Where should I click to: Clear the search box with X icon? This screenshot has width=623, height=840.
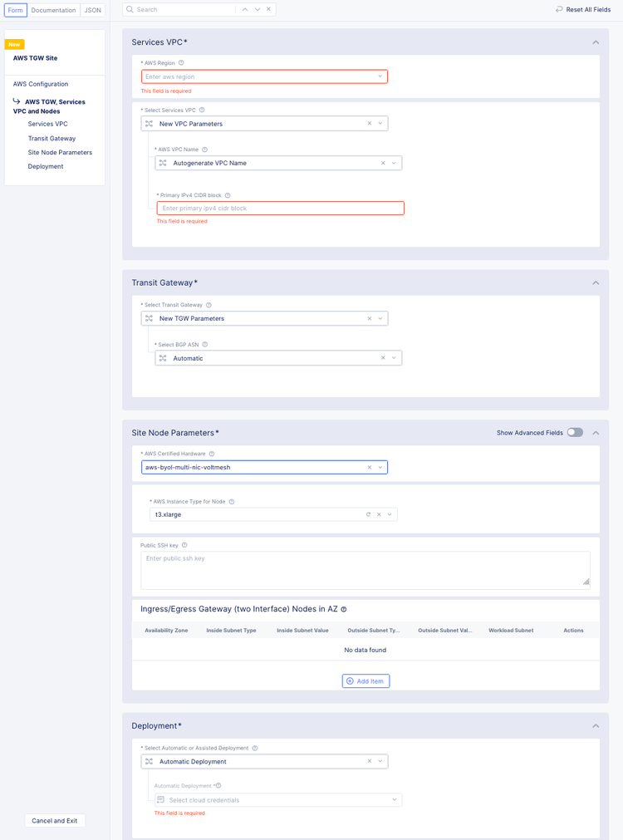pyautogui.click(x=268, y=9)
